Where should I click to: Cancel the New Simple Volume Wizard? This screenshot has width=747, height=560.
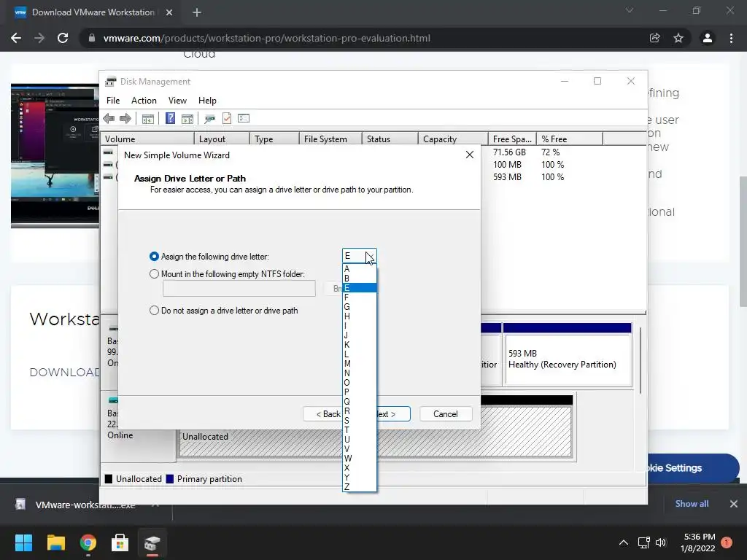click(x=446, y=414)
